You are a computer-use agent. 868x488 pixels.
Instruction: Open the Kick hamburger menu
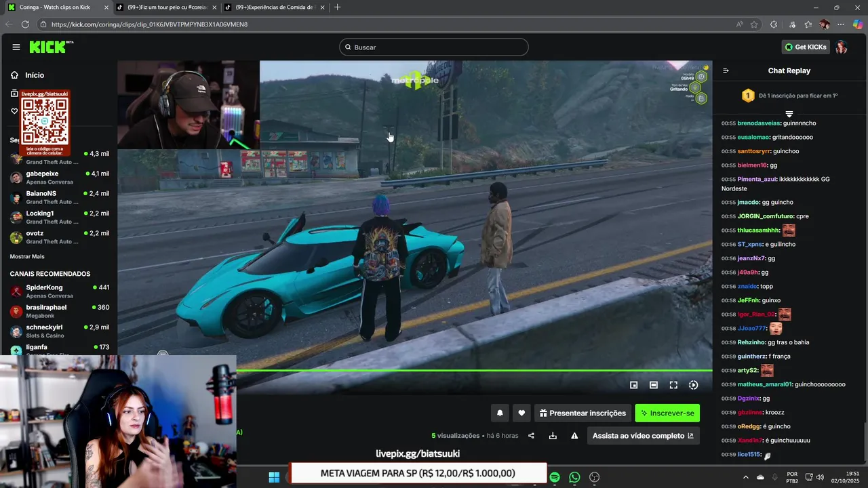click(x=16, y=47)
